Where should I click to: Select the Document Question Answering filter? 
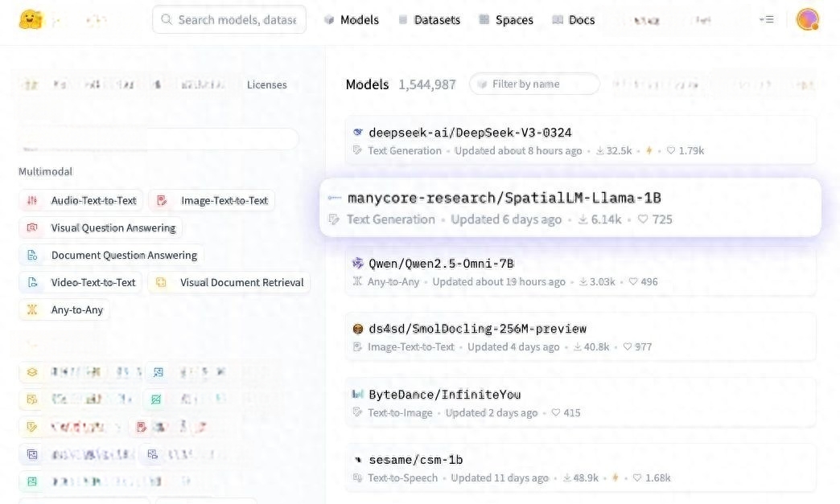click(111, 255)
